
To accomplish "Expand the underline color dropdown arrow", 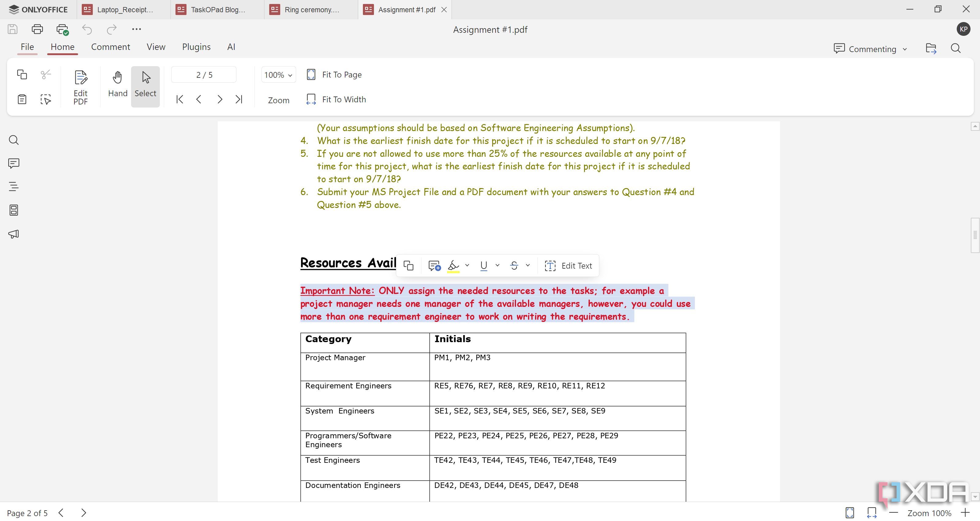I will tap(497, 265).
